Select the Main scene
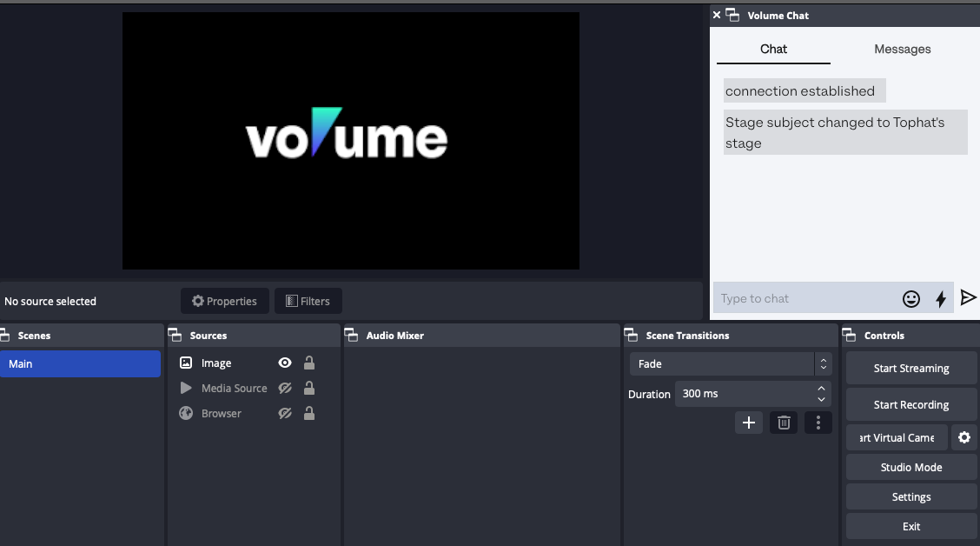The height and width of the screenshot is (546, 980). pyautogui.click(x=80, y=363)
